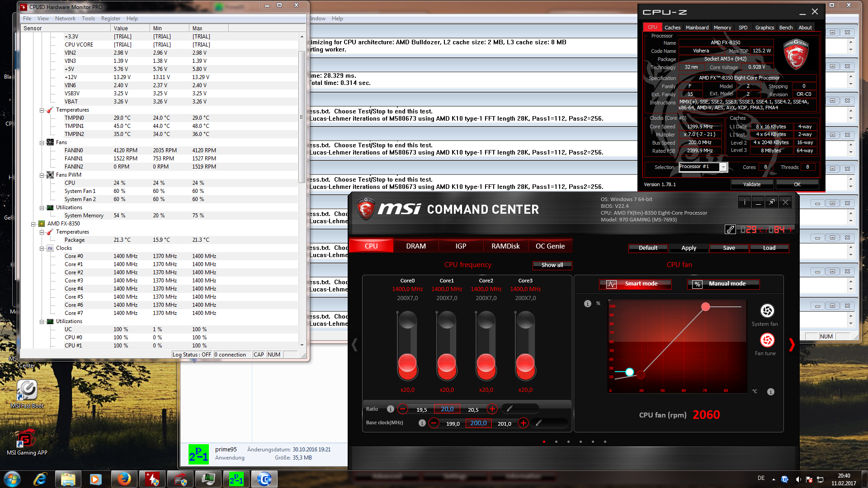Screen dimensions: 868x488
Task: Go to previous Command Center page arrow
Action: (354, 345)
